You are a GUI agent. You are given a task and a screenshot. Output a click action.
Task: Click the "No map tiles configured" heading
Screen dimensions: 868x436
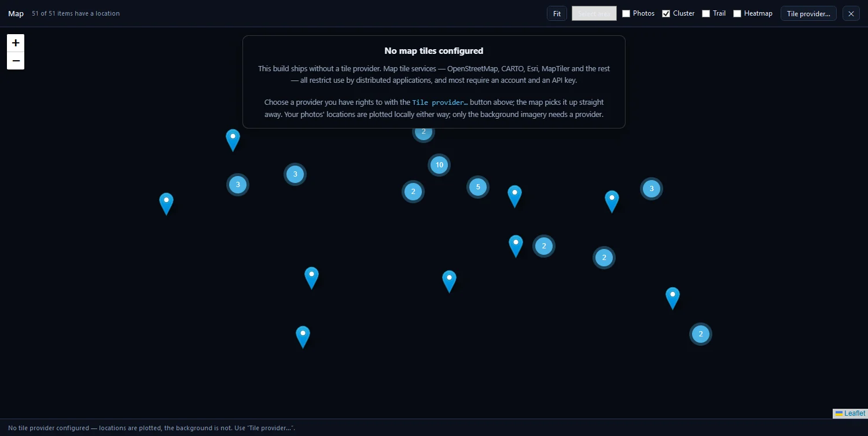[x=434, y=51]
